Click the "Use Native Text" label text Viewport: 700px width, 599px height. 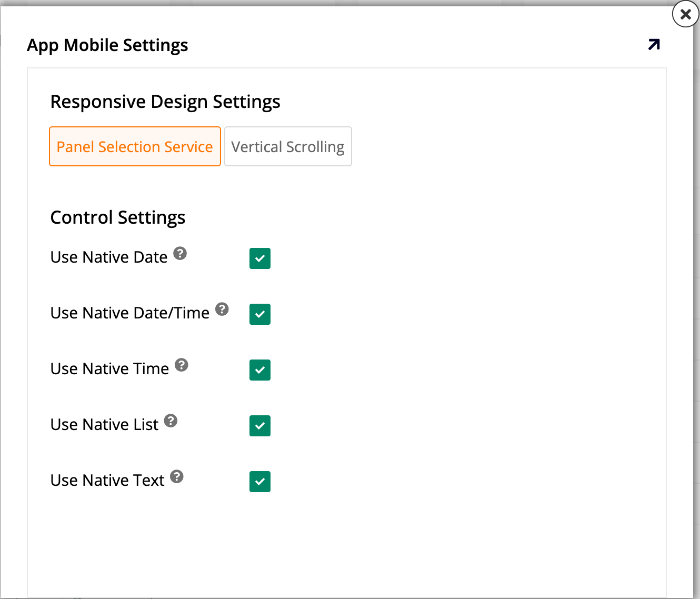point(107,480)
